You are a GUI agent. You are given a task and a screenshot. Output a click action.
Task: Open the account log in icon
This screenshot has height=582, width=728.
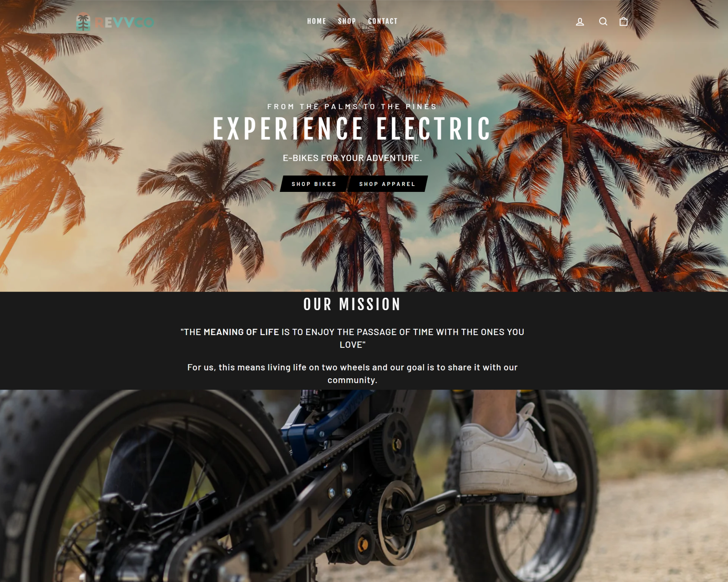point(580,21)
